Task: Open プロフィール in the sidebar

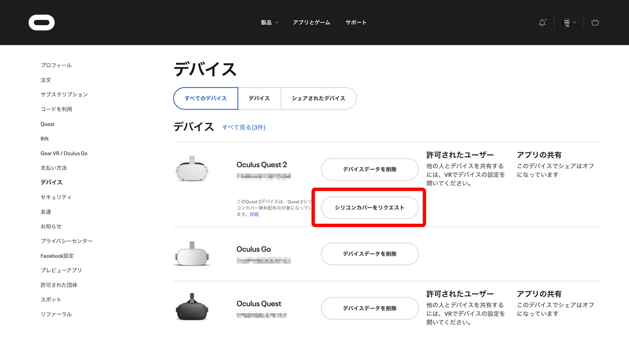Action: (x=56, y=65)
